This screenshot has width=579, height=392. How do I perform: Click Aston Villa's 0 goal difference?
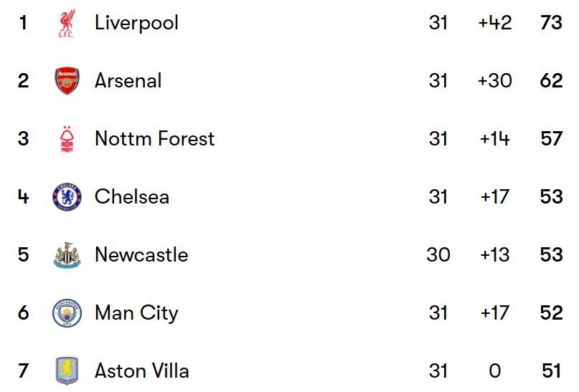coord(495,371)
